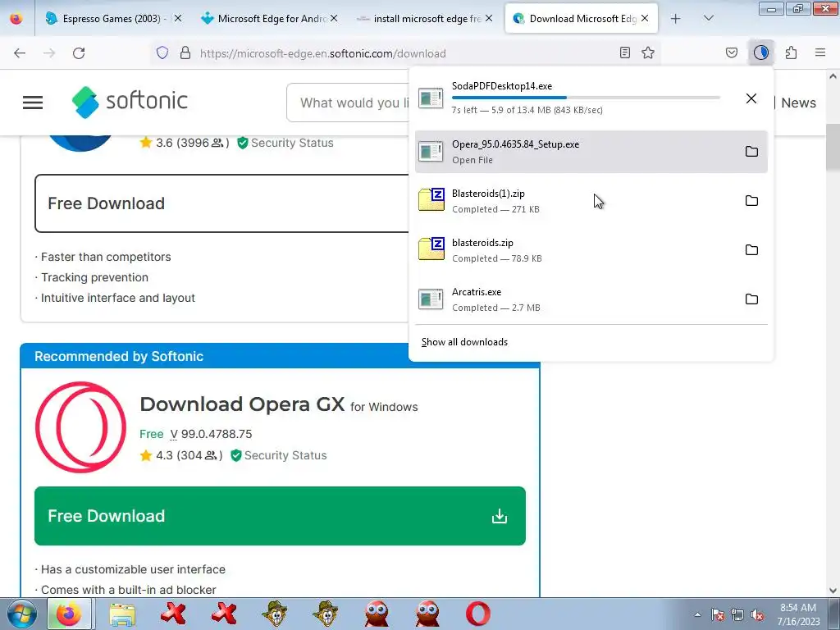Viewport: 840px width, 630px height.
Task: Toggle reader view icon
Action: pos(624,52)
